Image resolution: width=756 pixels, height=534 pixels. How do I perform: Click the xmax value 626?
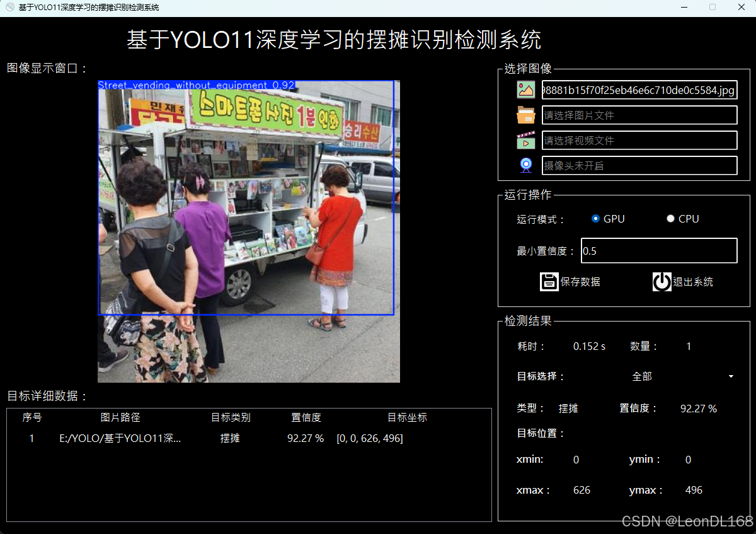pos(581,490)
